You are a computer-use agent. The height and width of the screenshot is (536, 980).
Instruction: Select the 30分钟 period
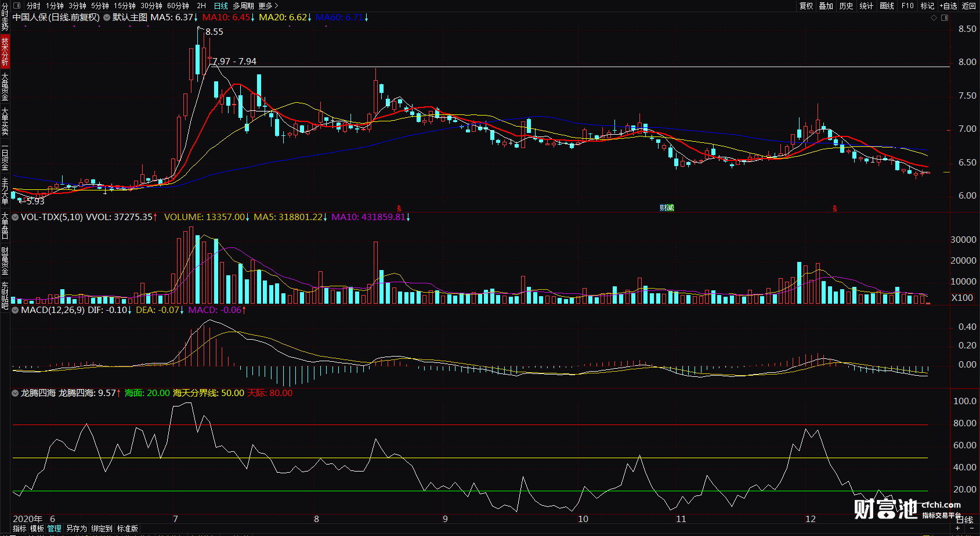[151, 6]
